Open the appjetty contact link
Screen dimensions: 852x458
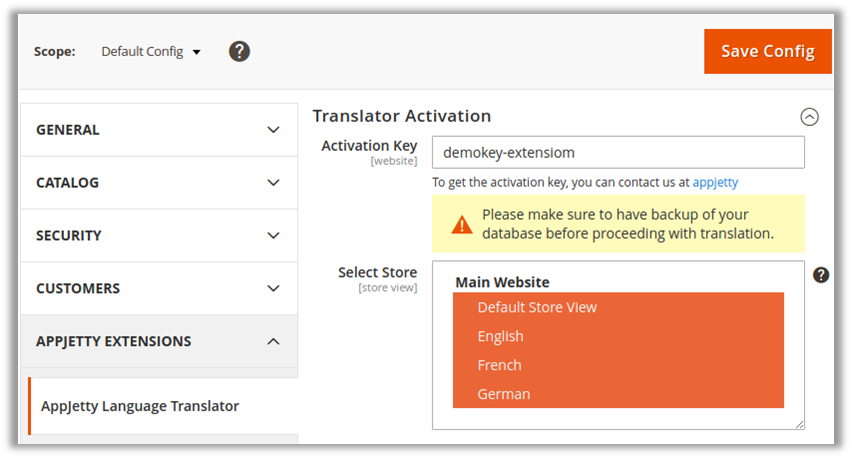point(715,182)
